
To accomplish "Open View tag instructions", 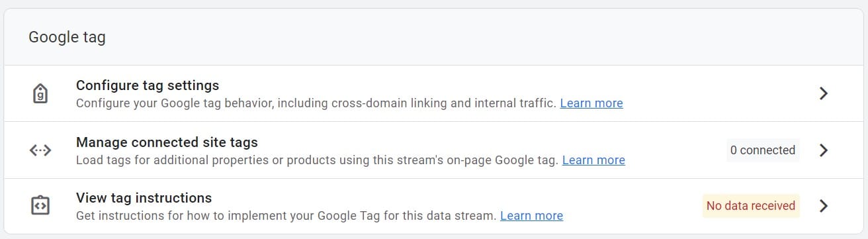I will pyautogui.click(x=144, y=198).
